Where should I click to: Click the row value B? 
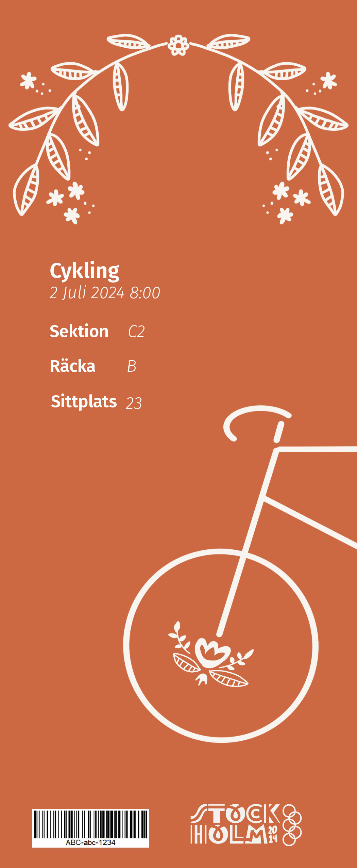(x=132, y=367)
